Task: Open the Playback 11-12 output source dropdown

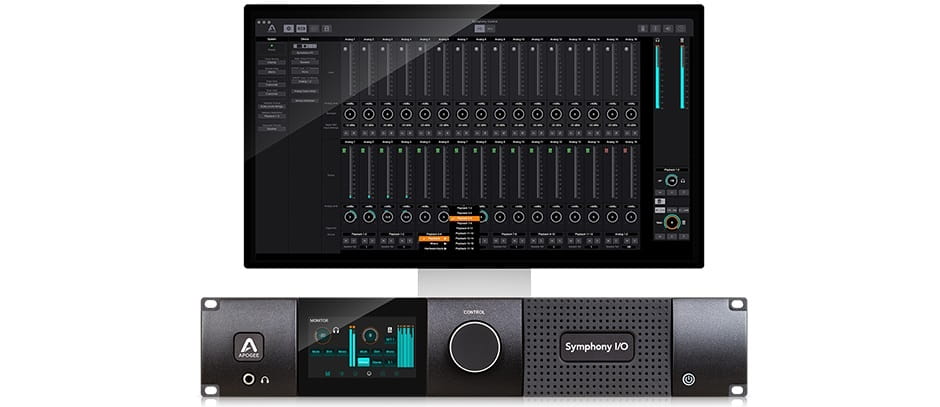Action: pyautogui.click(x=584, y=234)
